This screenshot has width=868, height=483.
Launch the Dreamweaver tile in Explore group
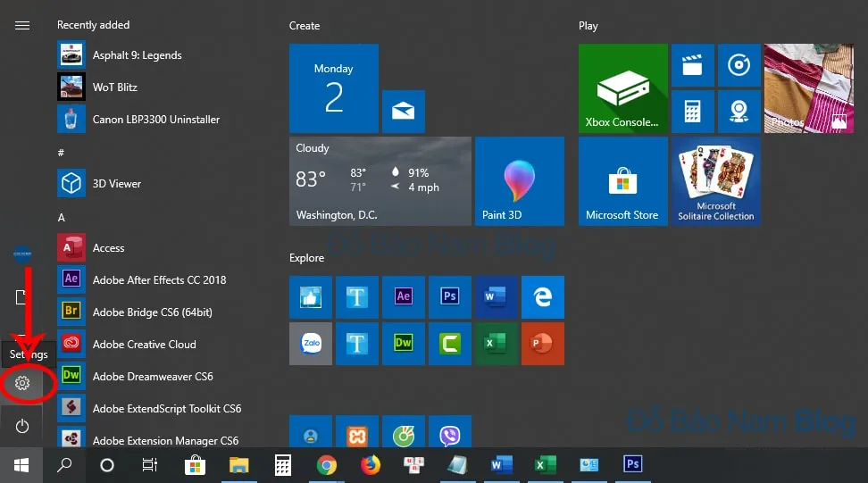click(x=404, y=344)
